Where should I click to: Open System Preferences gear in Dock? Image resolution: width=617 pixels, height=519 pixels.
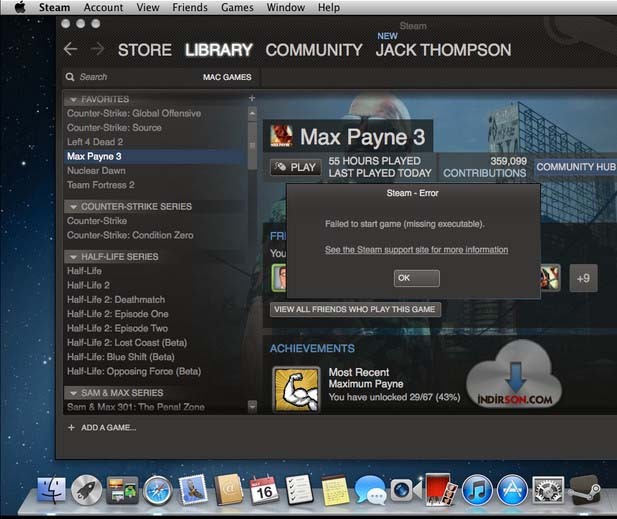pos(548,490)
